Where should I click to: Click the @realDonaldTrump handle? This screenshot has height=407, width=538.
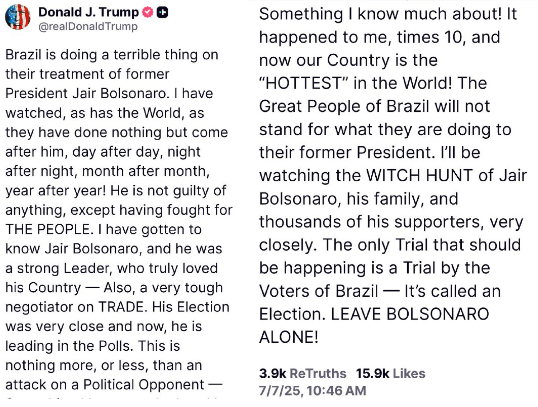88,26
